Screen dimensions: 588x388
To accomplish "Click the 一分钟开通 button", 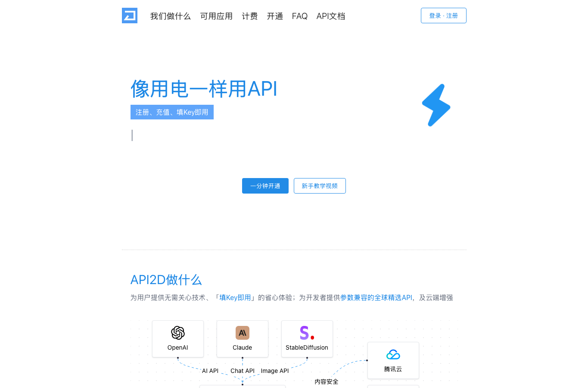I will click(265, 186).
